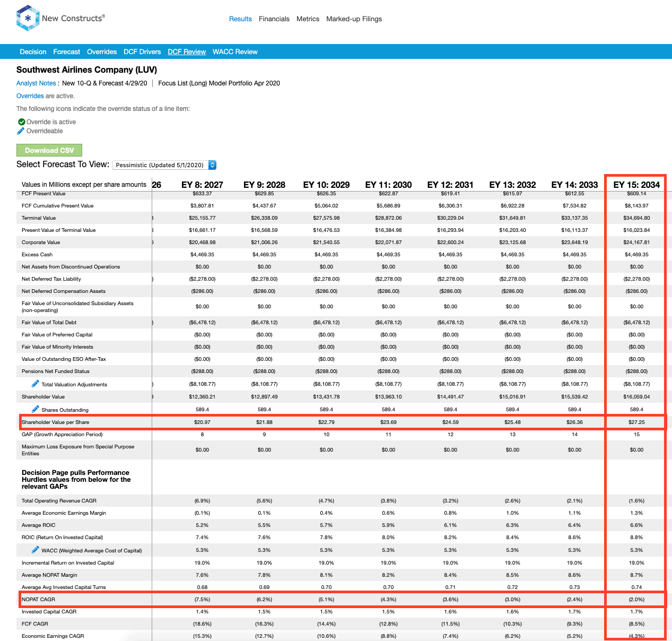This screenshot has height=641, width=672.
Task: Switch to the Decision tab
Action: pos(33,52)
